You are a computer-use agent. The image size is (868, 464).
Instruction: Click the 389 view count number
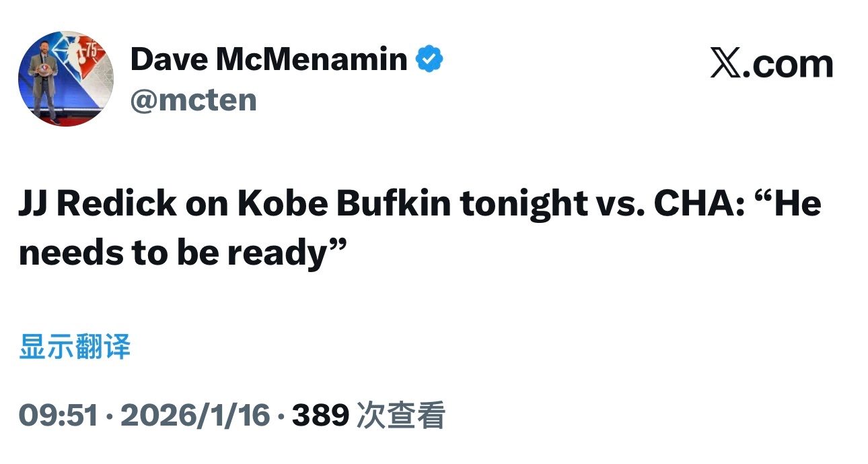[x=320, y=416]
